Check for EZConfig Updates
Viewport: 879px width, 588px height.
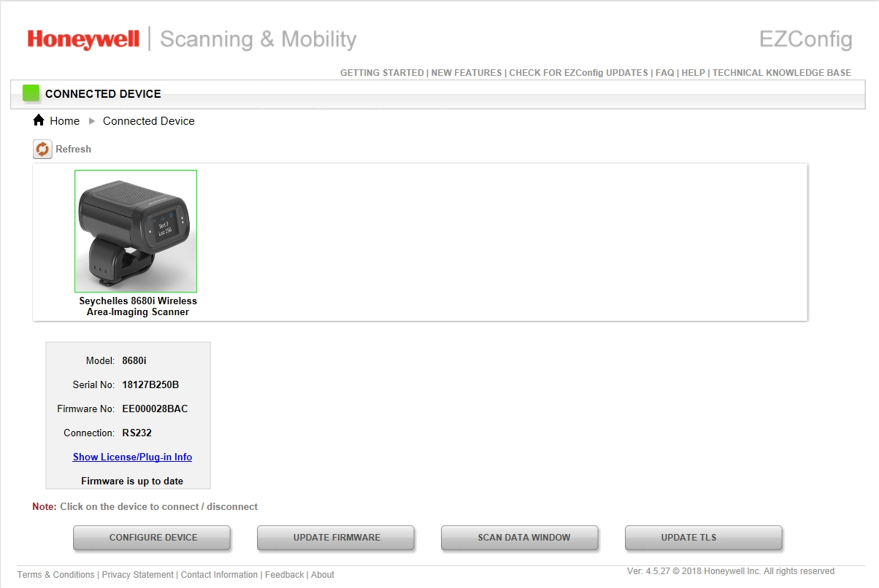pyautogui.click(x=578, y=72)
